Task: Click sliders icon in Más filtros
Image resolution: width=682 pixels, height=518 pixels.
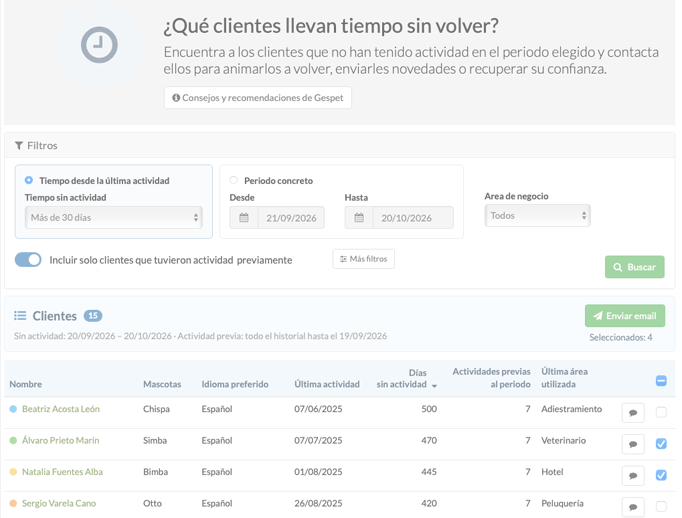Action: (343, 259)
